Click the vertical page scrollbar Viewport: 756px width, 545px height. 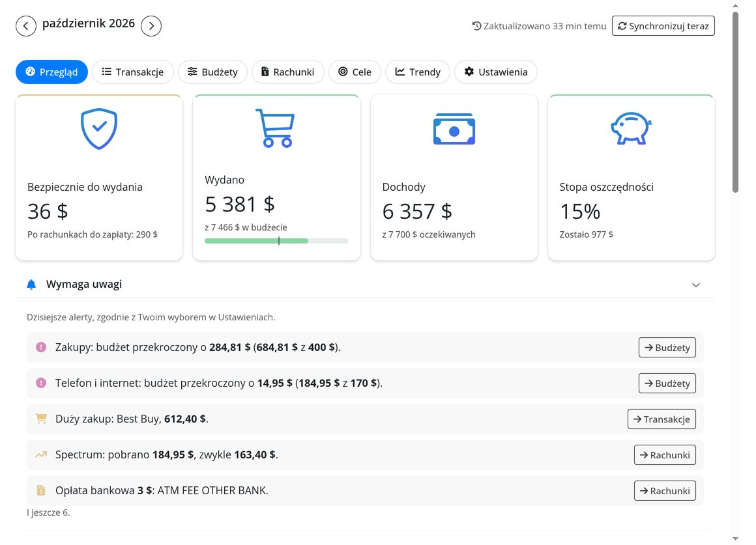point(735,102)
